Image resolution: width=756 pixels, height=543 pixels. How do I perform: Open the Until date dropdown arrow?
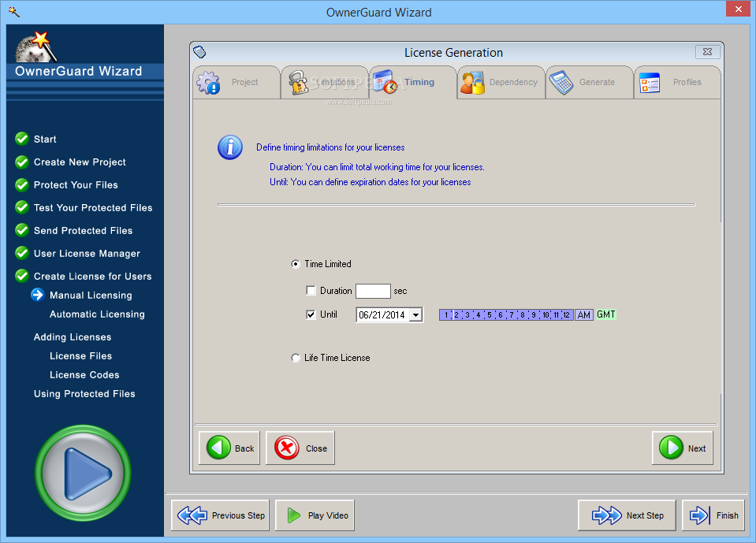(416, 315)
